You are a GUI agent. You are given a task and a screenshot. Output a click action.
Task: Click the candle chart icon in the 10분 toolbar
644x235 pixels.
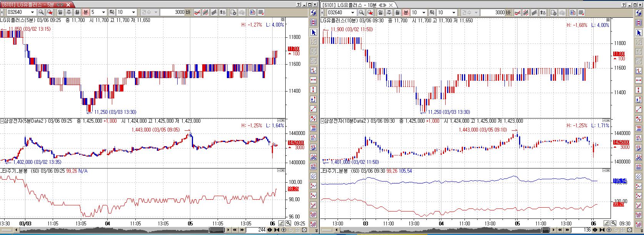point(526,12)
